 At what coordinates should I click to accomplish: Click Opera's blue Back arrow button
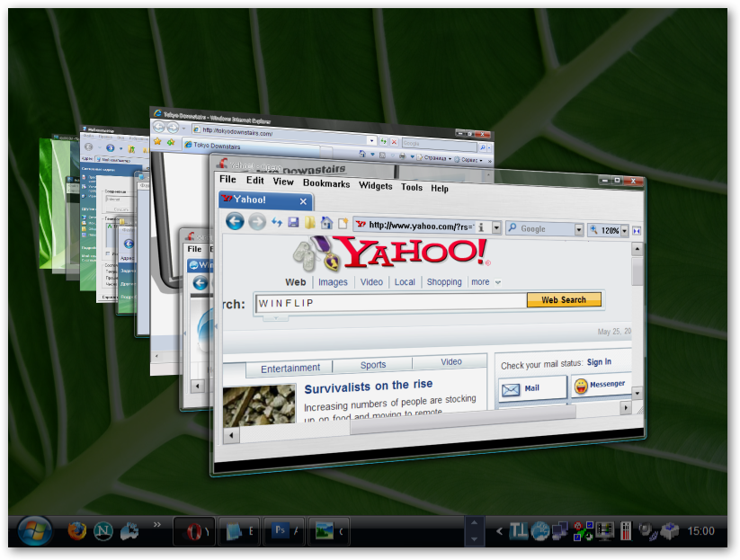pos(235,221)
